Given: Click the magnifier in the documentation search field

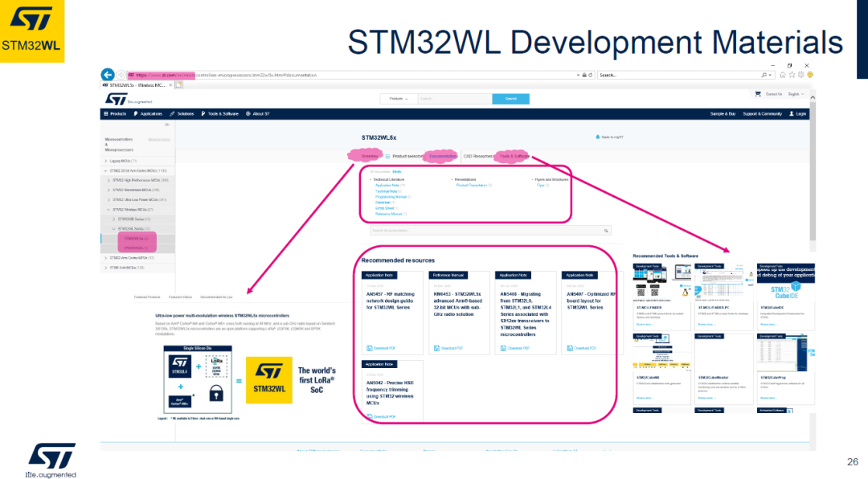Looking at the screenshot, I should [606, 231].
